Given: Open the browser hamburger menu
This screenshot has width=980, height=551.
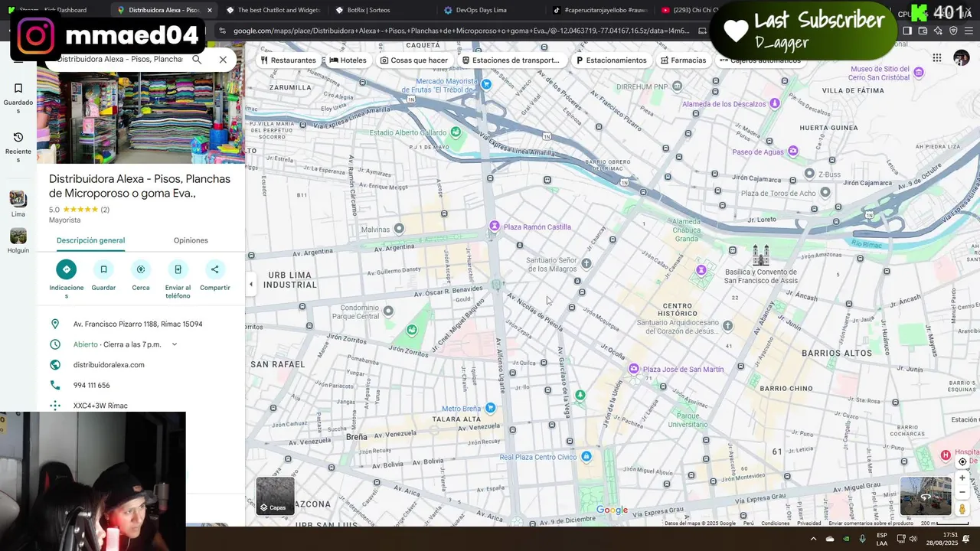Looking at the screenshot, I should (968, 31).
